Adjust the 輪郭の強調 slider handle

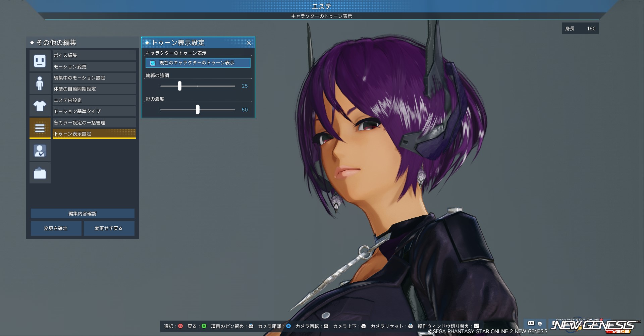click(x=179, y=86)
